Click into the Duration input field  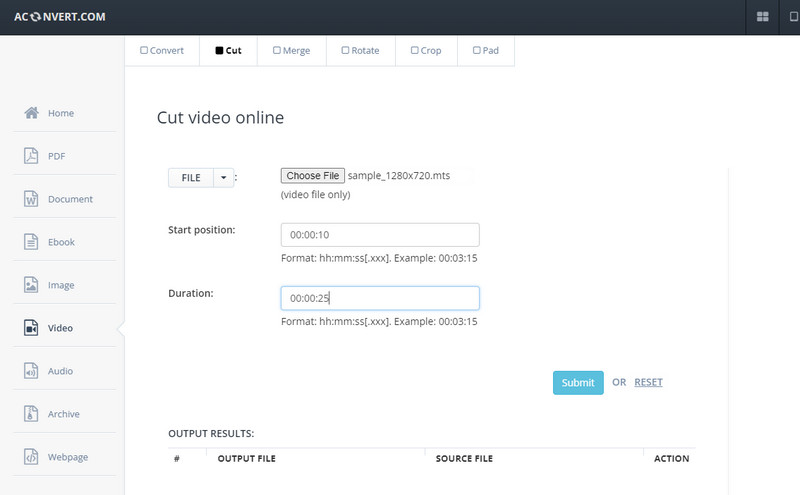[380, 298]
